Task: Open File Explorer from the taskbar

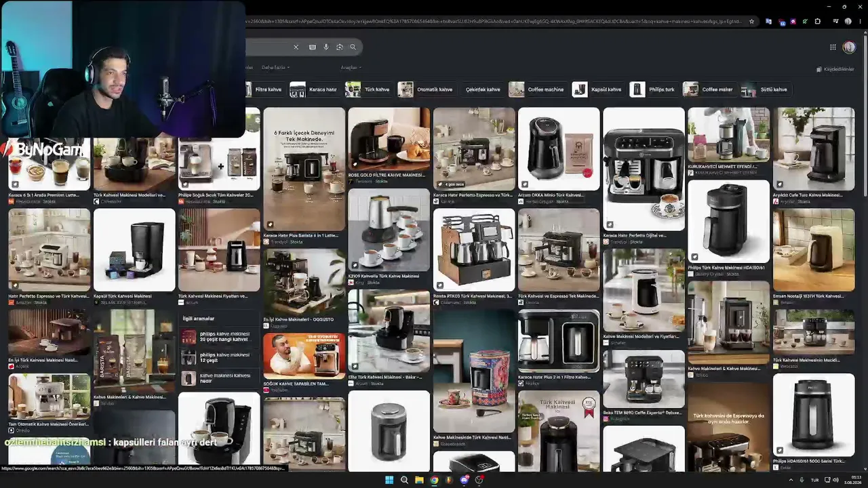Action: point(419,480)
